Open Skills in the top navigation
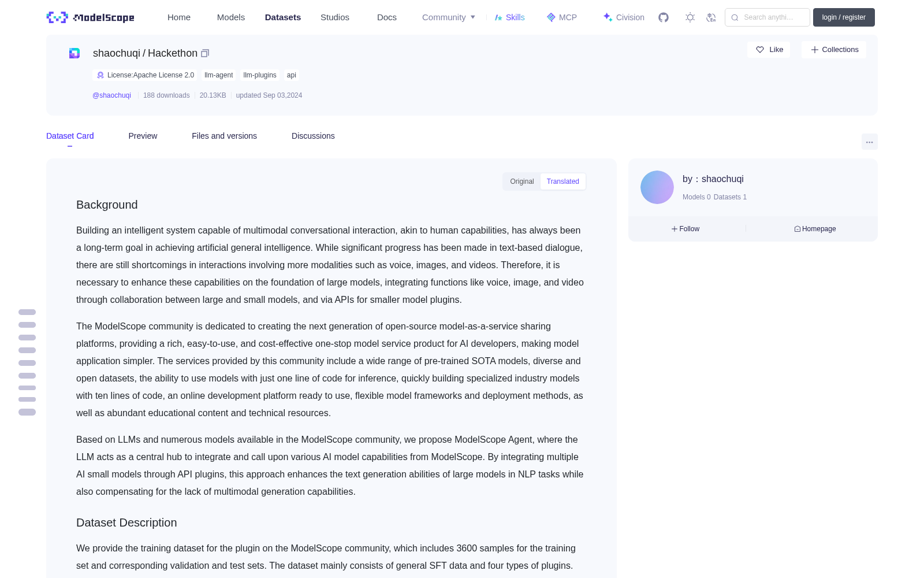Image resolution: width=924 pixels, height=578 pixels. coord(509,17)
